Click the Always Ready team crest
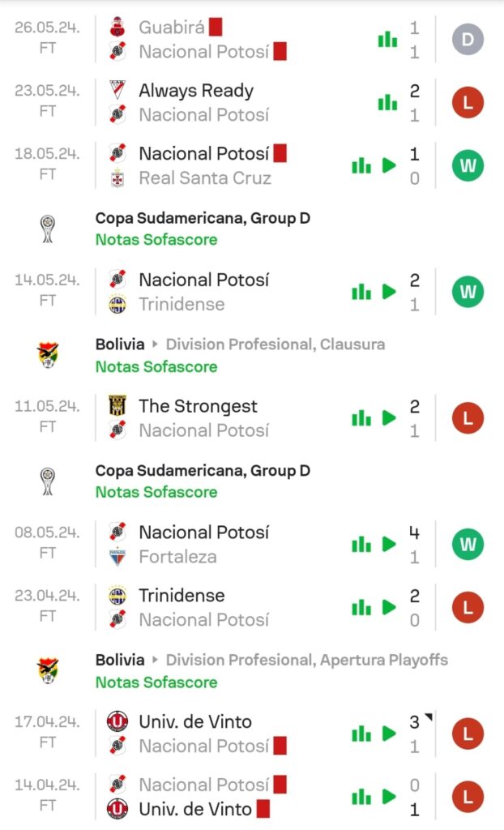This screenshot has height=830, width=504. point(117,90)
